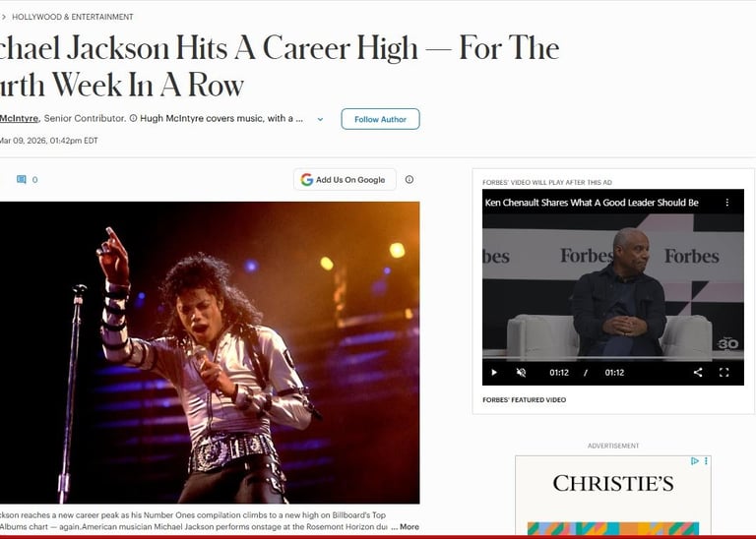Open the video three-dot options menu

[727, 203]
